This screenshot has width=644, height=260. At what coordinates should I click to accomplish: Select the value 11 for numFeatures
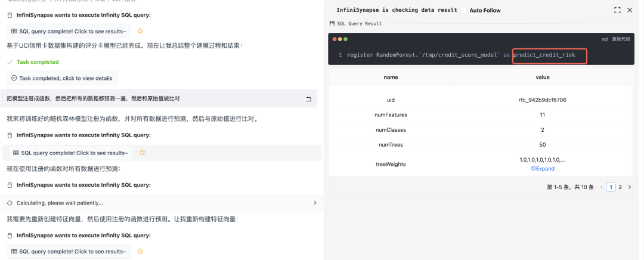(543, 115)
